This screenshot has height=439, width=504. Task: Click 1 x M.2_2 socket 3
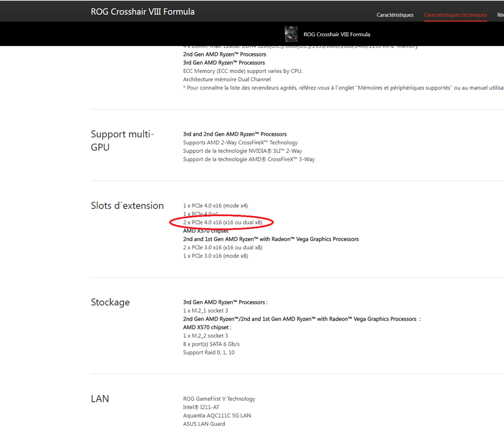click(206, 336)
